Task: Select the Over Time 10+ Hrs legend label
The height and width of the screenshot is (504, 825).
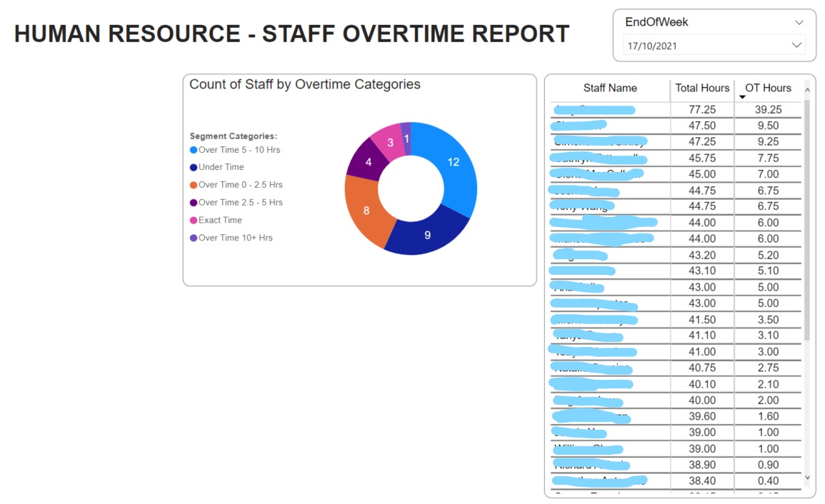Action: (235, 238)
